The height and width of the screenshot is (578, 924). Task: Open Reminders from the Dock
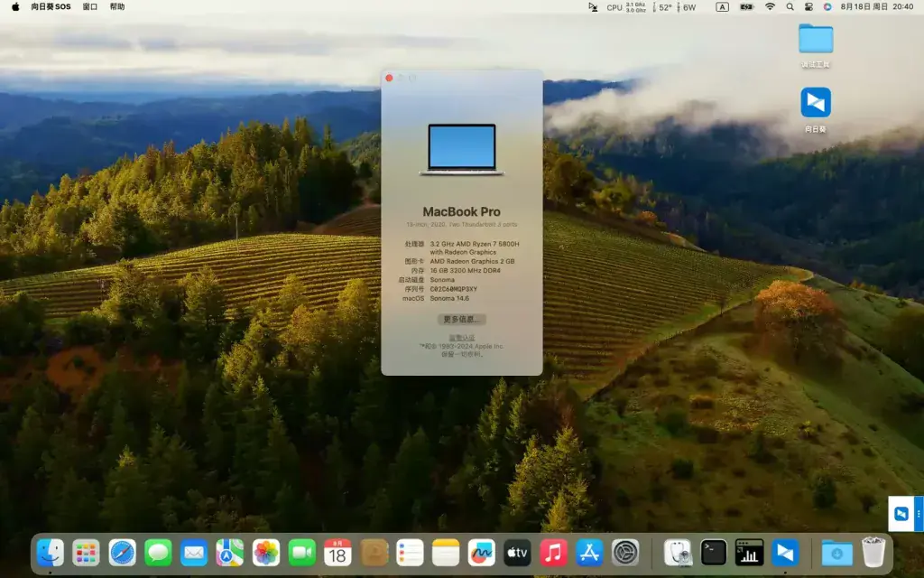411,553
